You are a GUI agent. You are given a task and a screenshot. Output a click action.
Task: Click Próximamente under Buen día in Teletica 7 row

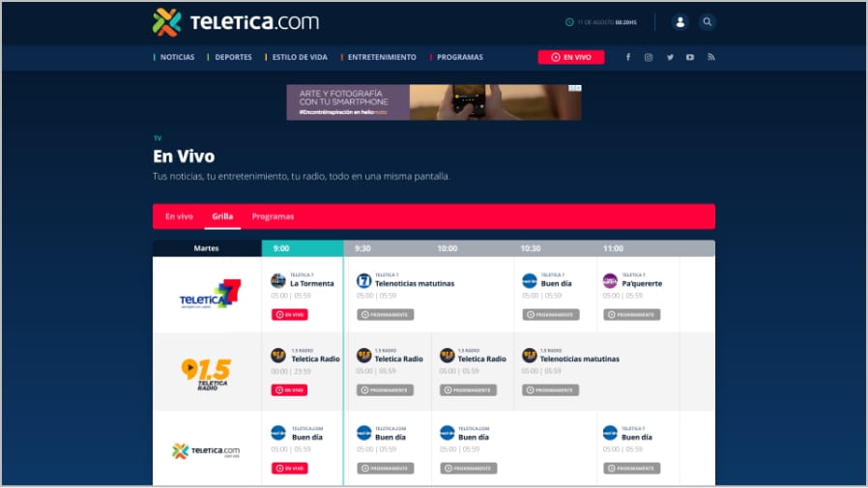click(551, 314)
